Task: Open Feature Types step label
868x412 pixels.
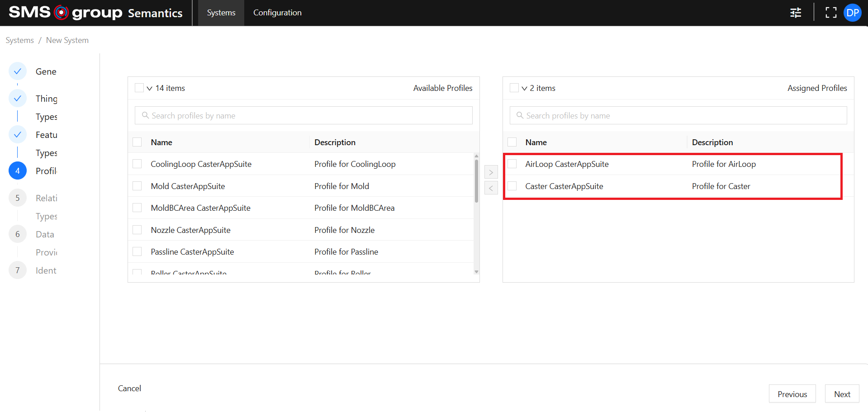Action: point(47,144)
